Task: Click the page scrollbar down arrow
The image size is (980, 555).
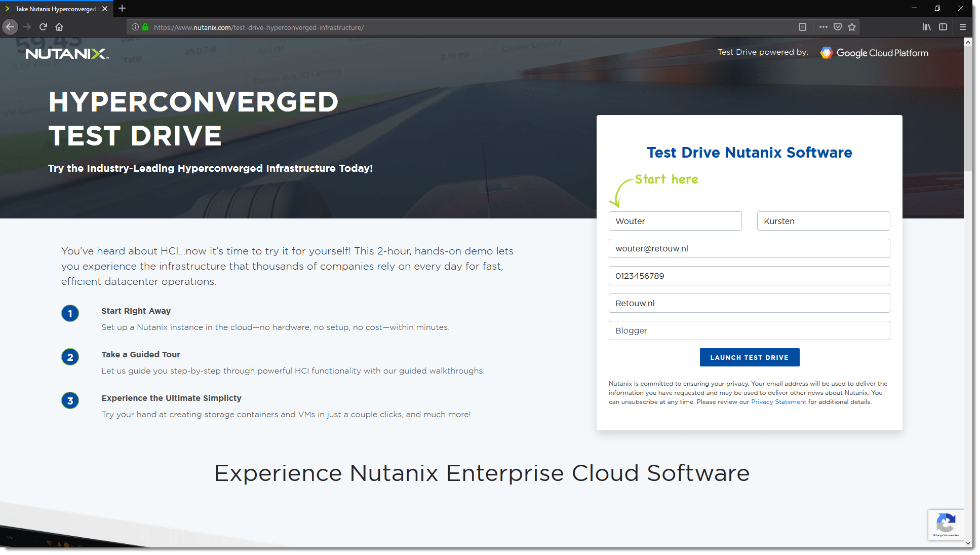Action: [x=968, y=543]
